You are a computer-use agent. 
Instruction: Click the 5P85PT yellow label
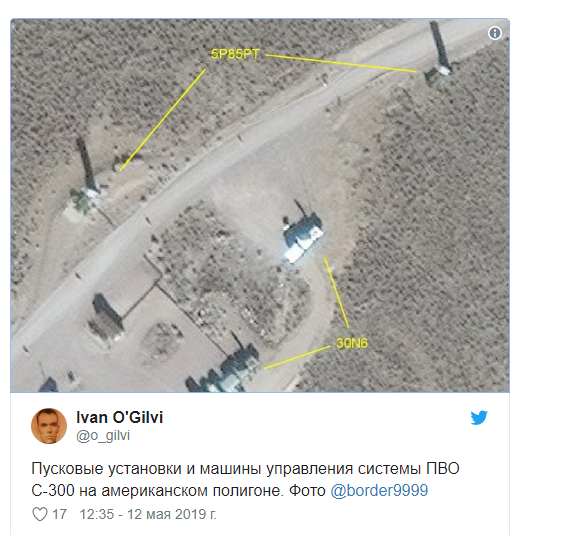235,54
